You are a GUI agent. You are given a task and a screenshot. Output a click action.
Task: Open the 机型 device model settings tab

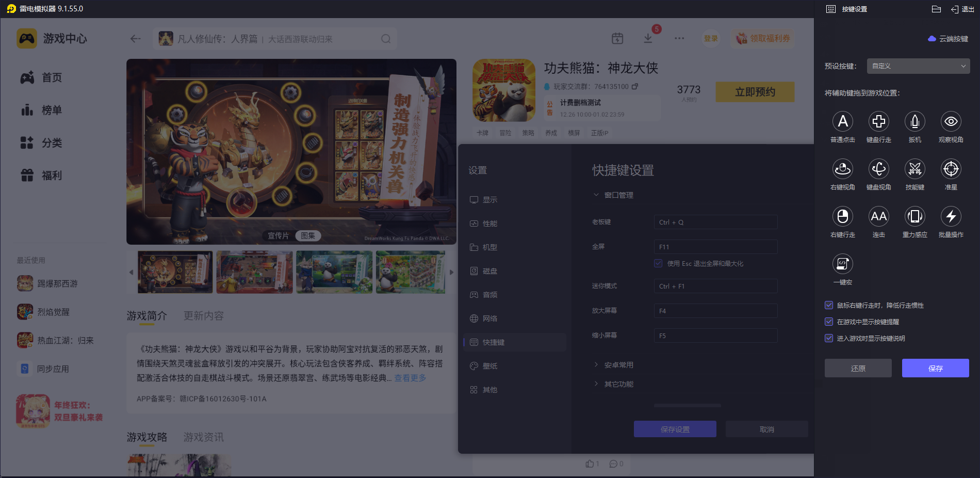point(515,247)
